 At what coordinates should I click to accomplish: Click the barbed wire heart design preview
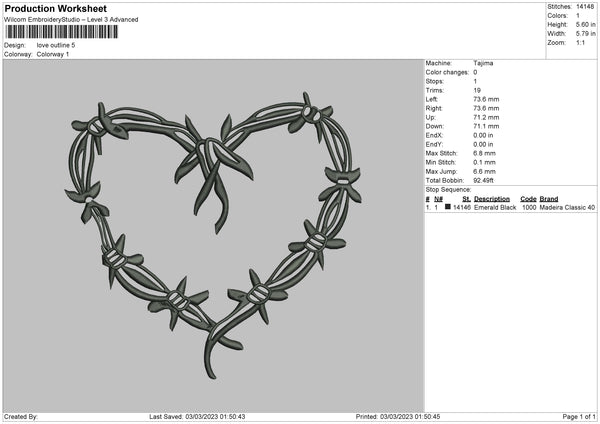tap(213, 235)
